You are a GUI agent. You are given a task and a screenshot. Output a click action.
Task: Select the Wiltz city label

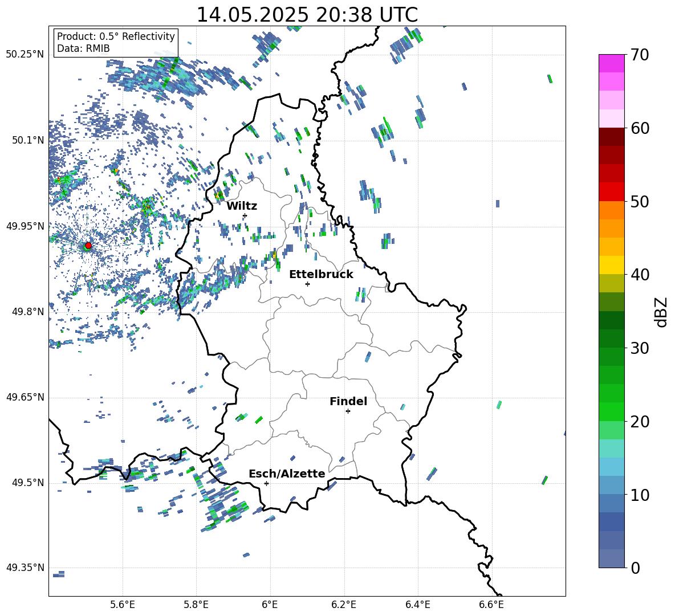pos(242,206)
